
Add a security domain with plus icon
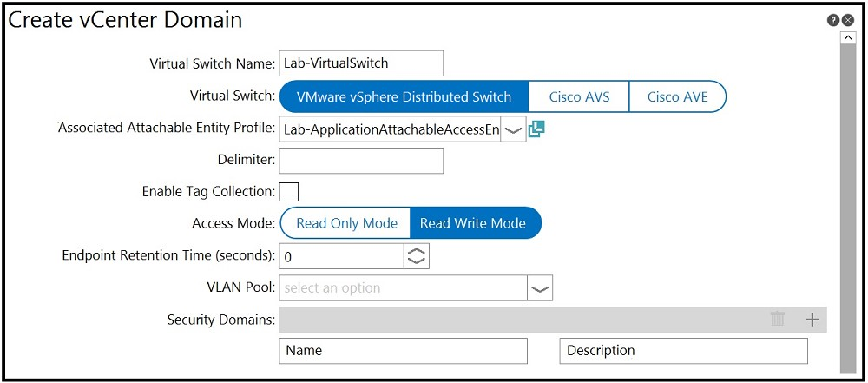[x=812, y=320]
